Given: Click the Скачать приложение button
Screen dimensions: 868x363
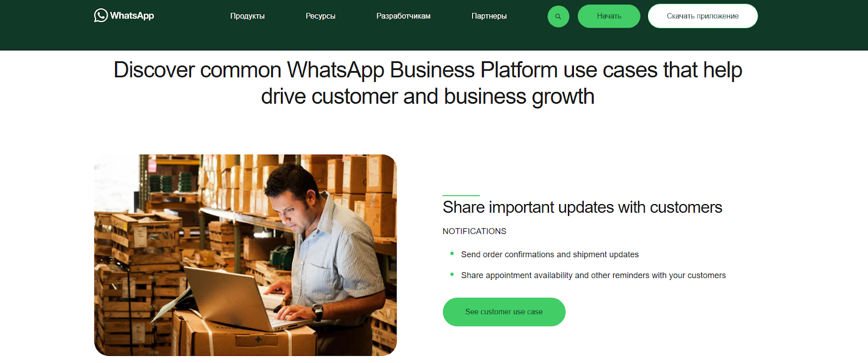Looking at the screenshot, I should click(703, 16).
